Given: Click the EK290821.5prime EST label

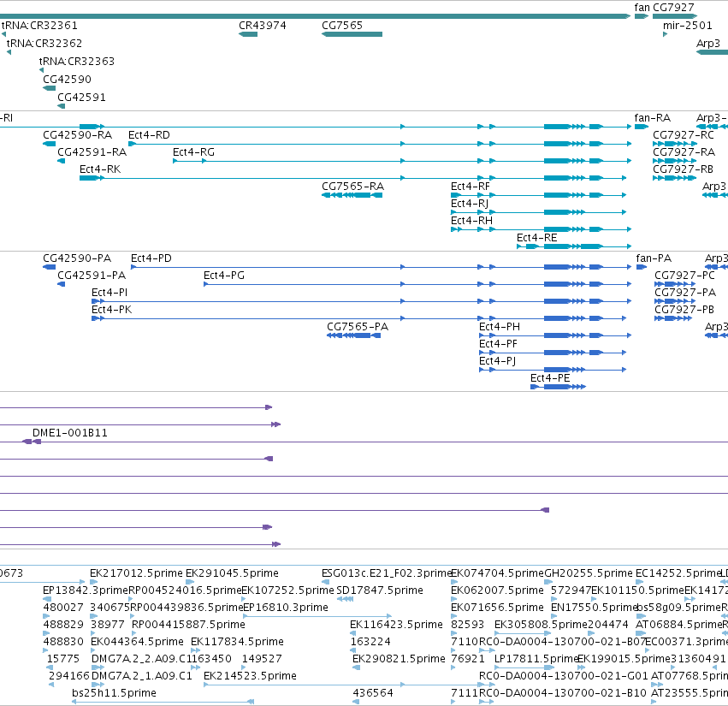Looking at the screenshot, I should pos(399,659).
